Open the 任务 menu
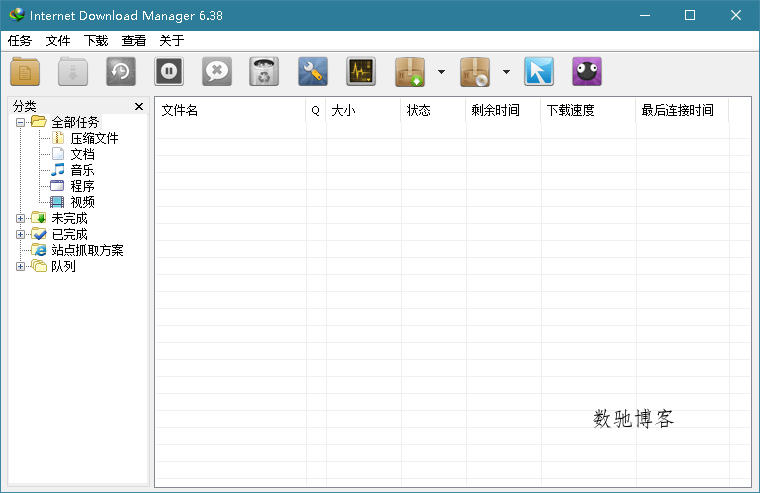This screenshot has height=493, width=760. (x=20, y=41)
